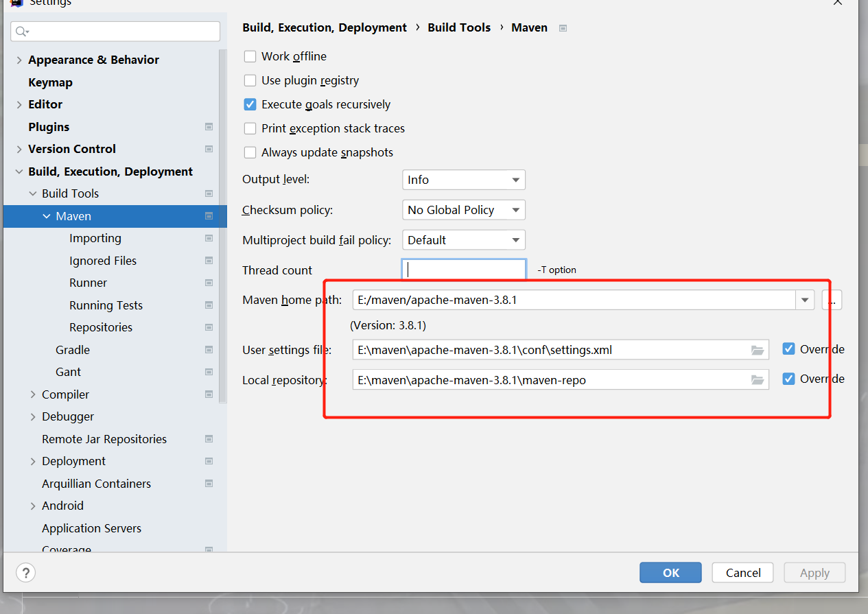
Task: Toggle Override for Local repository
Action: pyautogui.click(x=788, y=379)
